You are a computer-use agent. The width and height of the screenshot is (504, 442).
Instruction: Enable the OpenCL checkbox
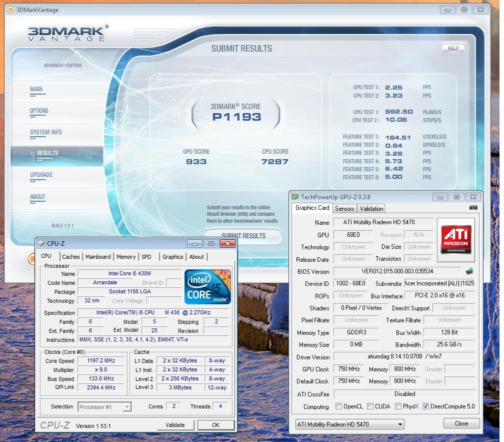[x=338, y=406]
